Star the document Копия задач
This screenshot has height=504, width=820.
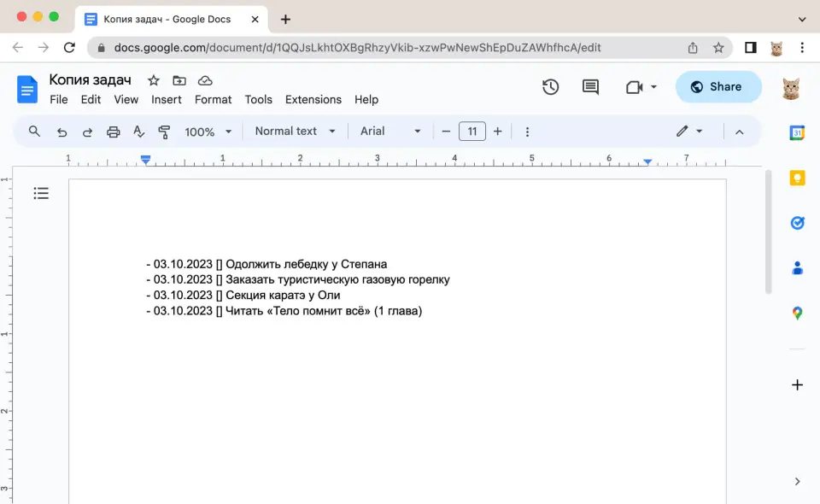[x=154, y=80]
